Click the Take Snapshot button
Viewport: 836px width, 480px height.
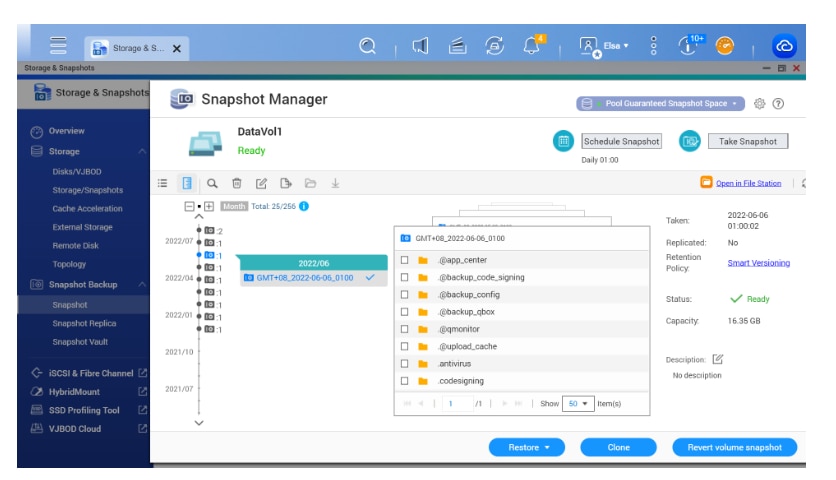pyautogui.click(x=747, y=141)
